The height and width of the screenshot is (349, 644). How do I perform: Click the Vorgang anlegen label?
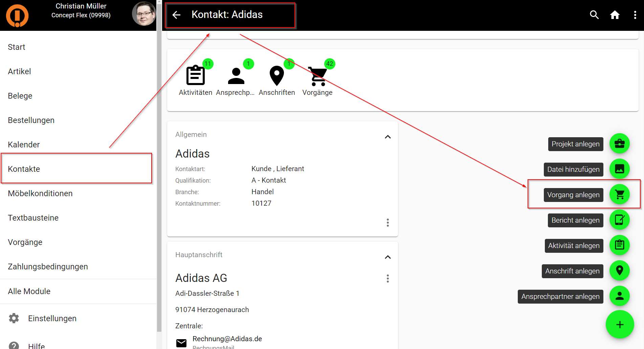573,195
